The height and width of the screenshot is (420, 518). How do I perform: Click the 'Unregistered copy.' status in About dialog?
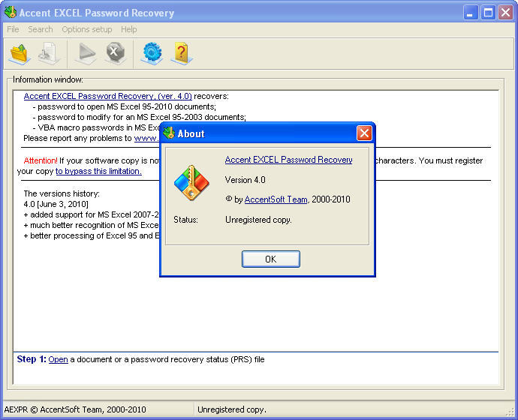point(258,220)
